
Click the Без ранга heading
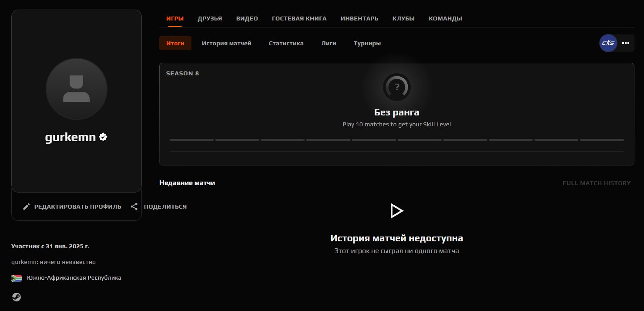(x=397, y=112)
